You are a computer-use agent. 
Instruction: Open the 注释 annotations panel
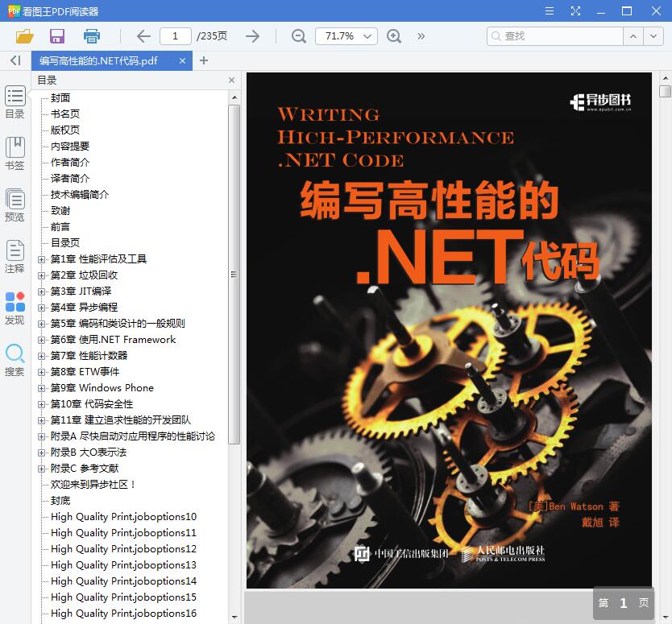click(x=15, y=257)
